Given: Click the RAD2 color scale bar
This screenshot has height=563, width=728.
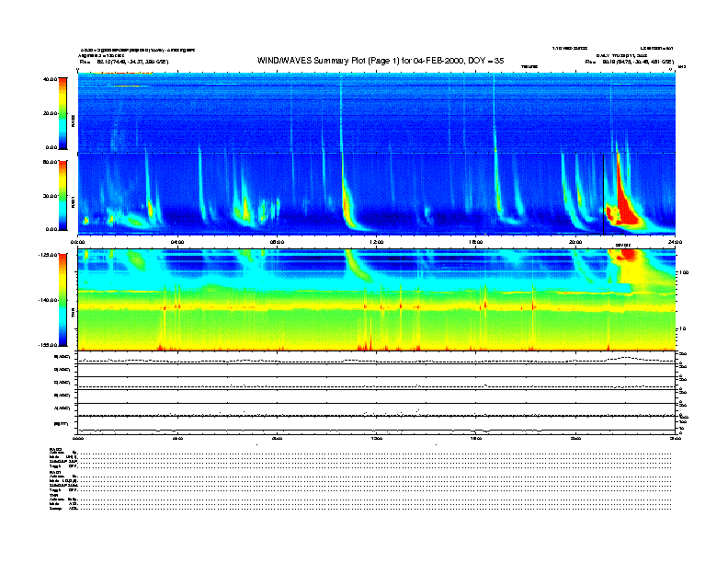Looking at the screenshot, I should [x=63, y=114].
